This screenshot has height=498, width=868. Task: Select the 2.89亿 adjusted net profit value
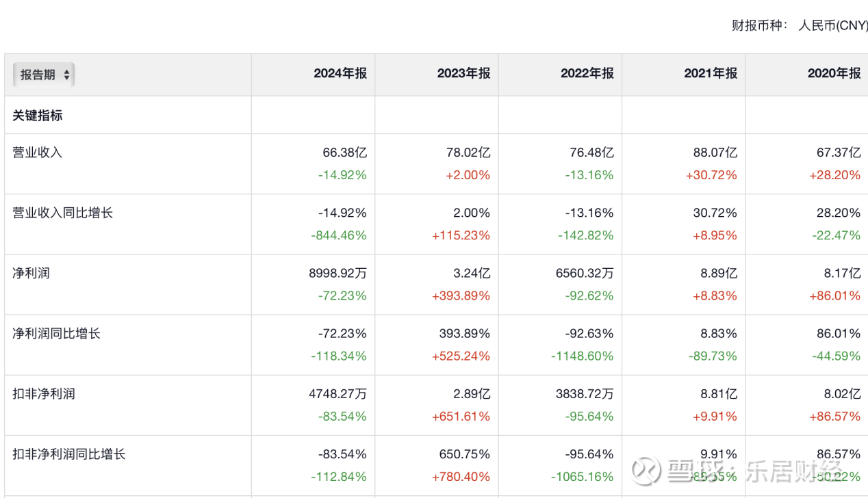472,393
